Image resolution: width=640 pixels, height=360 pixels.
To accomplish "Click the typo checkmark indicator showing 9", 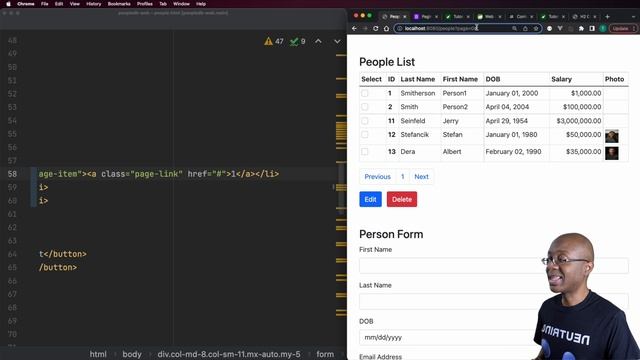I will (x=298, y=41).
